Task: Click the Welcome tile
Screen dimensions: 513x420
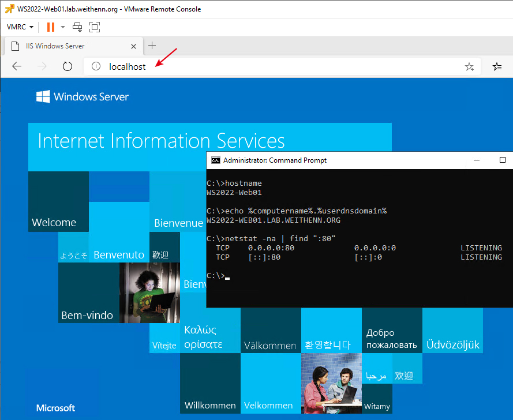Action: [x=58, y=201]
